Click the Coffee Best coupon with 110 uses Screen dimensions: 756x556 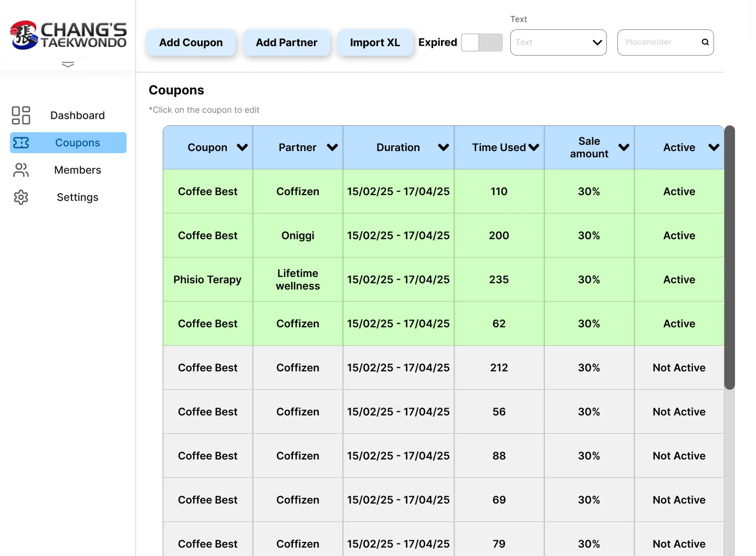pos(208,191)
